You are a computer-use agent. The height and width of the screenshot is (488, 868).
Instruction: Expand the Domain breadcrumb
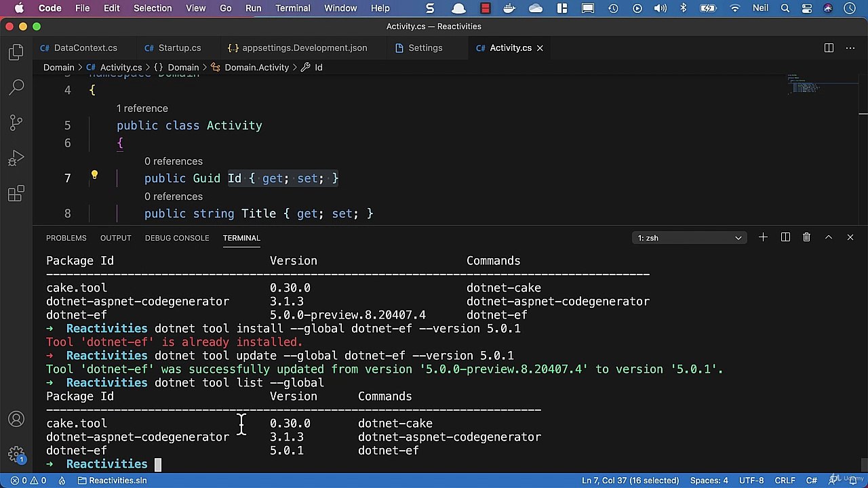point(58,67)
